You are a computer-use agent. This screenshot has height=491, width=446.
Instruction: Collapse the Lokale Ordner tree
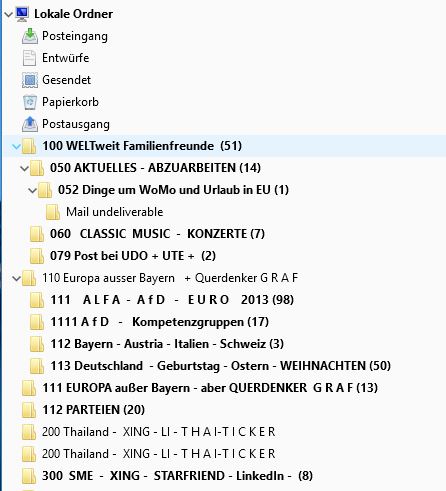pos(8,14)
